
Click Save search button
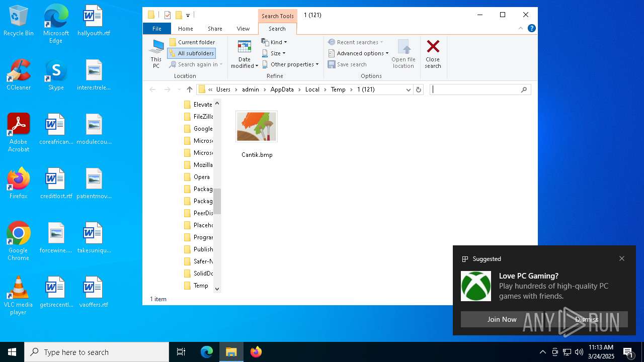tap(347, 64)
